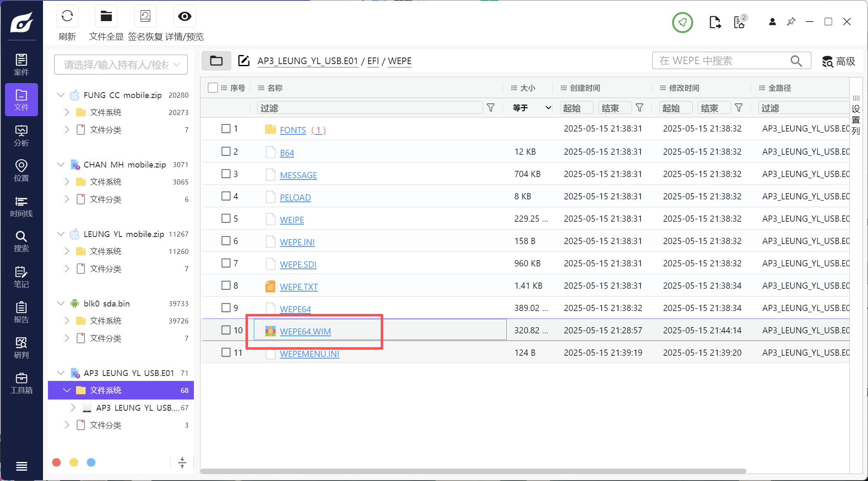The image size is (868, 481).
Task: Click the edit path pencil icon
Action: tap(244, 61)
